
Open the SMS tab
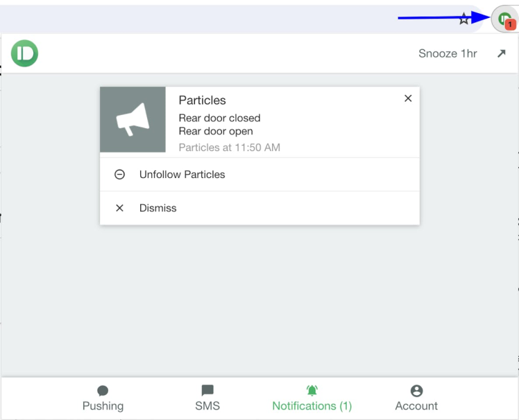tap(207, 406)
